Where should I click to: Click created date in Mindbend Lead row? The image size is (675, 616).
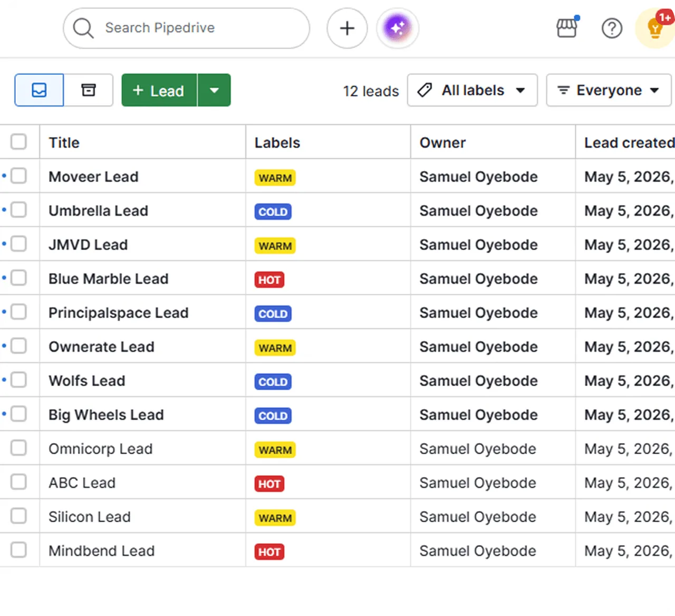(x=629, y=551)
